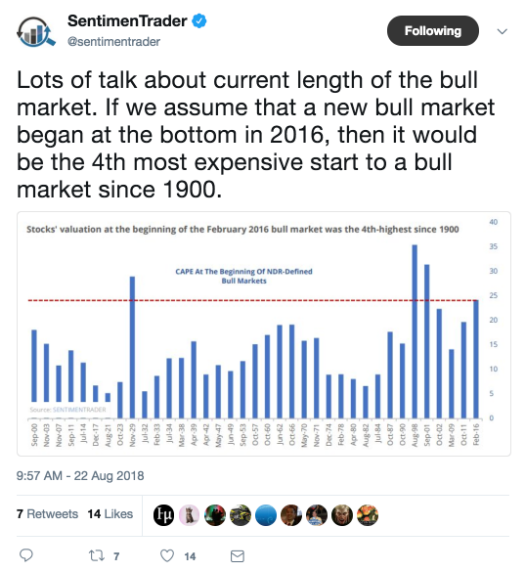Click the SentimenTrader profile avatar
Screen dimensions: 513x577
point(36,32)
